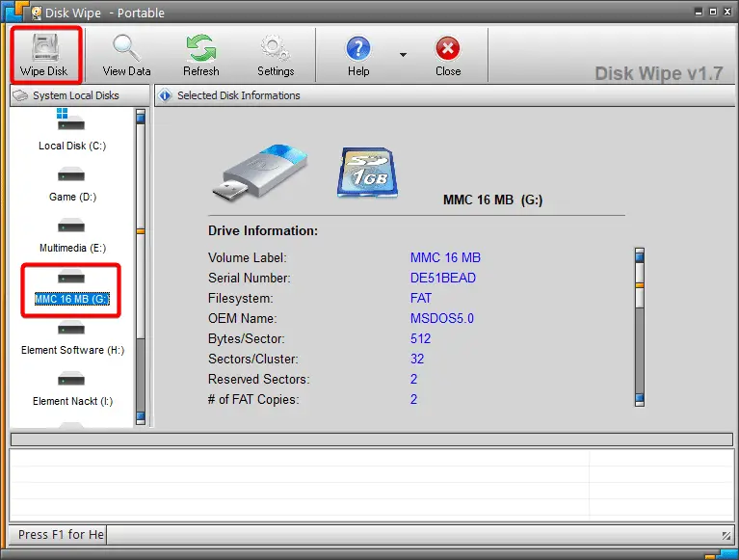Click the Help question mark icon
Viewport: 739px width, 560px height.
coord(358,48)
